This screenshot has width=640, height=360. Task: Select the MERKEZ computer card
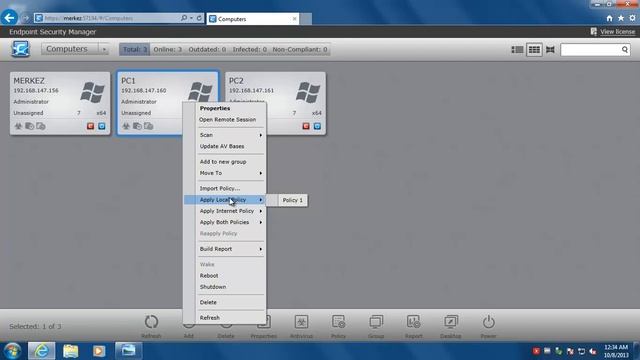point(60,103)
